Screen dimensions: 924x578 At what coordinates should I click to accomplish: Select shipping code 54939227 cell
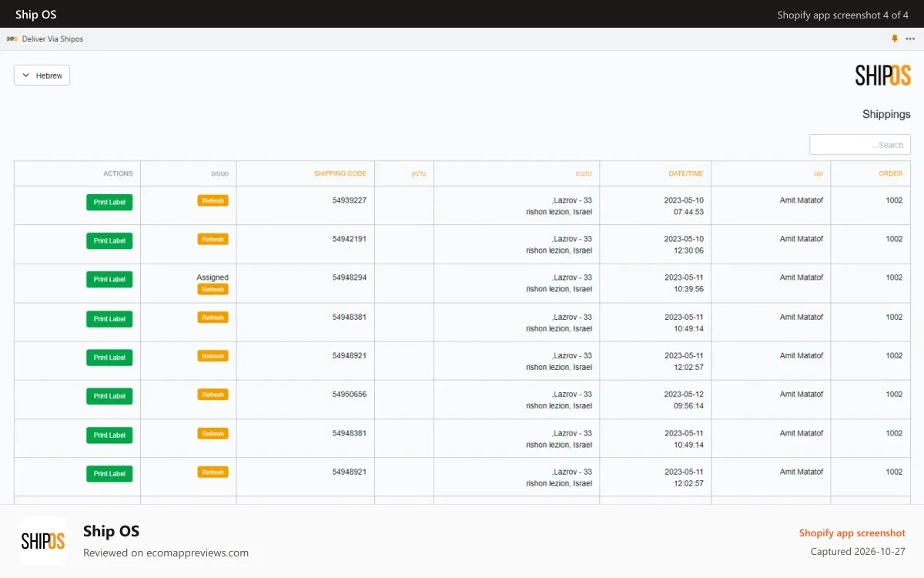click(350, 200)
